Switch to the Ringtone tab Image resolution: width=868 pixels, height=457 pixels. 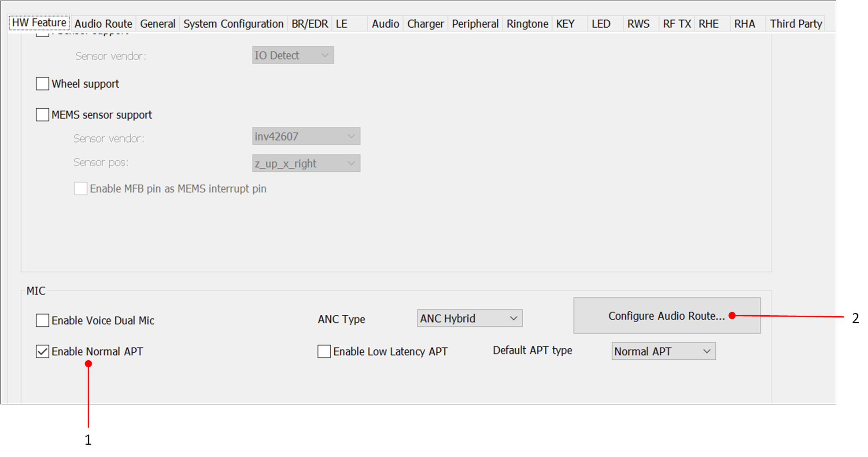click(x=527, y=24)
